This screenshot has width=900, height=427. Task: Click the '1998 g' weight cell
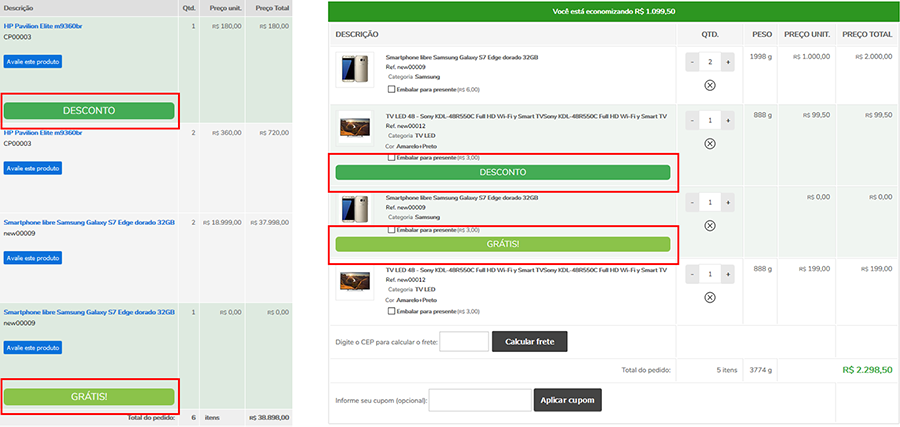tap(761, 56)
